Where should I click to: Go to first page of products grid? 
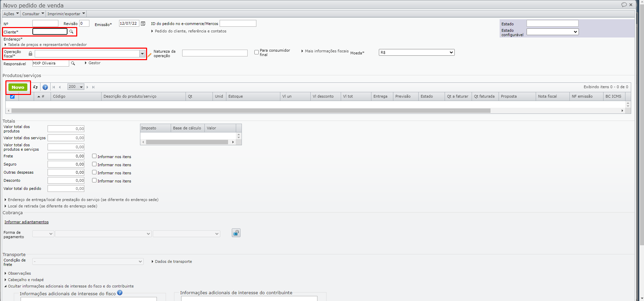tap(54, 87)
